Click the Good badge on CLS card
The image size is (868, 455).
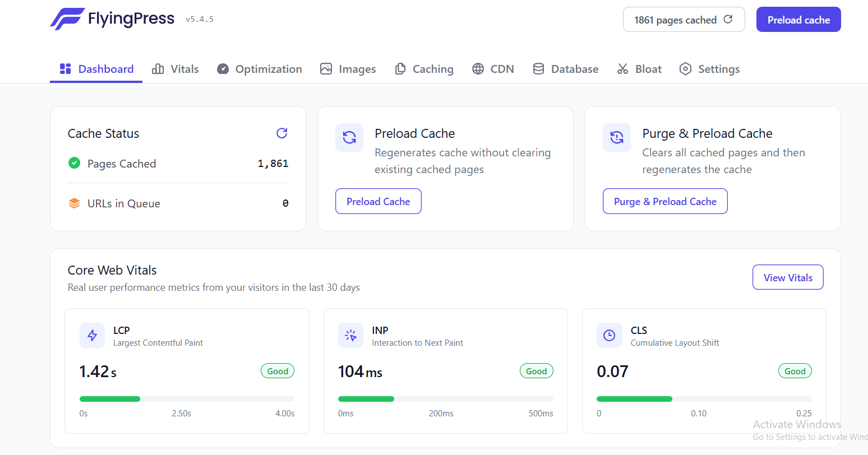point(795,371)
